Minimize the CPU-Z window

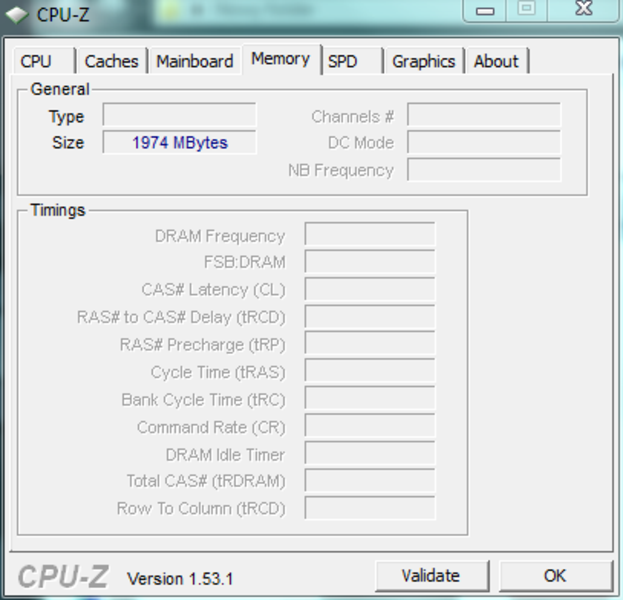coord(487,10)
